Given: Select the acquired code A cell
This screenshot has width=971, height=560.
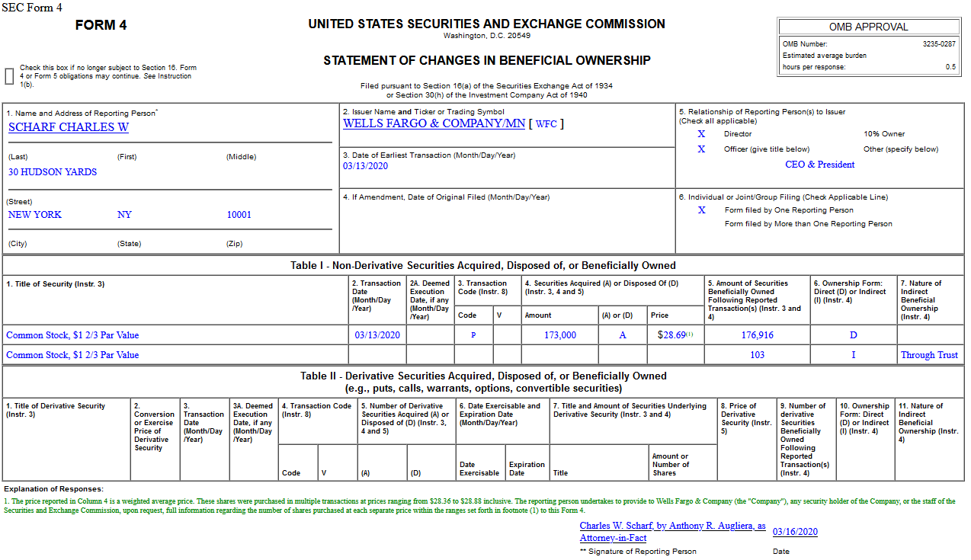Looking at the screenshot, I should [x=622, y=335].
